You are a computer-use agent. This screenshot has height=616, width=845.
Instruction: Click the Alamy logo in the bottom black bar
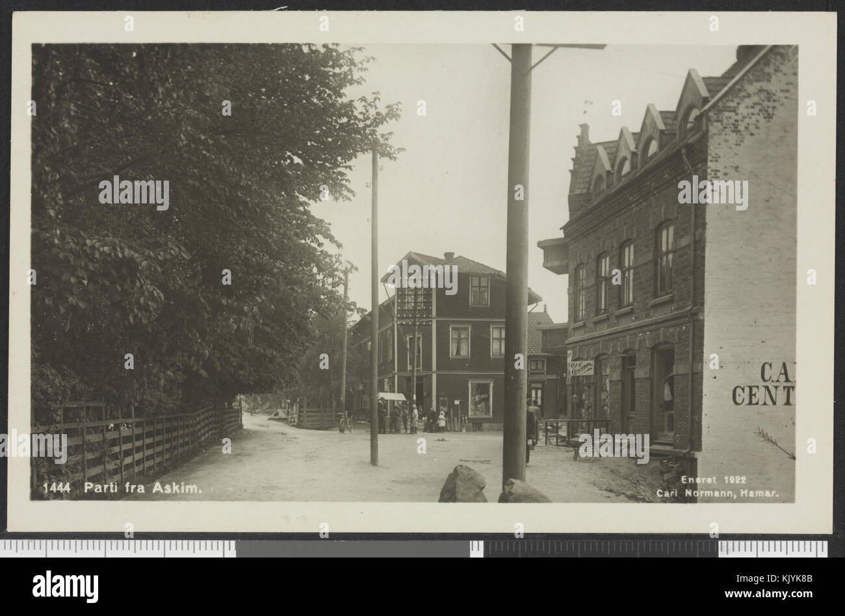tap(66, 583)
